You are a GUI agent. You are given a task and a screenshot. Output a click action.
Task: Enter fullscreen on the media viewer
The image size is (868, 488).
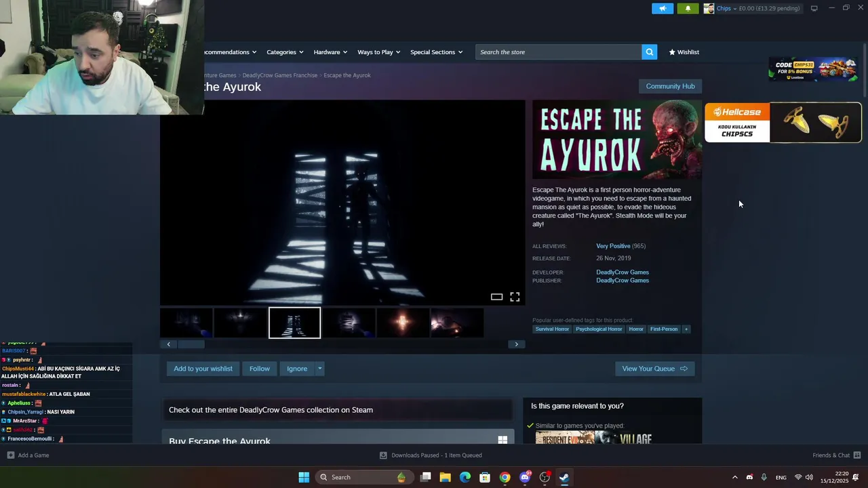(515, 297)
